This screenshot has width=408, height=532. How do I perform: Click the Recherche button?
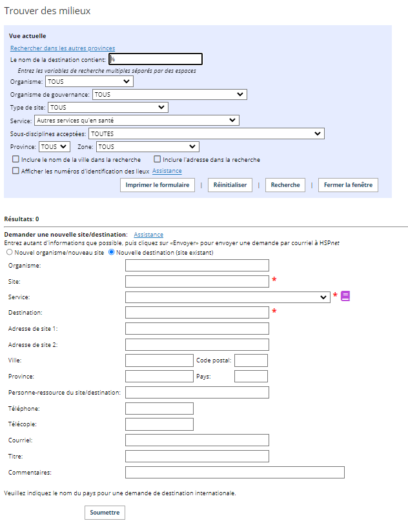coord(285,185)
